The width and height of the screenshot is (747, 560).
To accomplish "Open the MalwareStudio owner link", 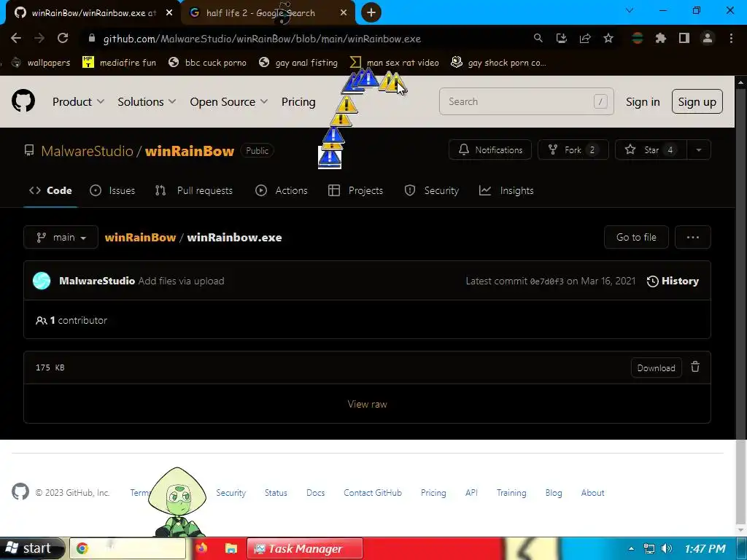I will point(88,151).
